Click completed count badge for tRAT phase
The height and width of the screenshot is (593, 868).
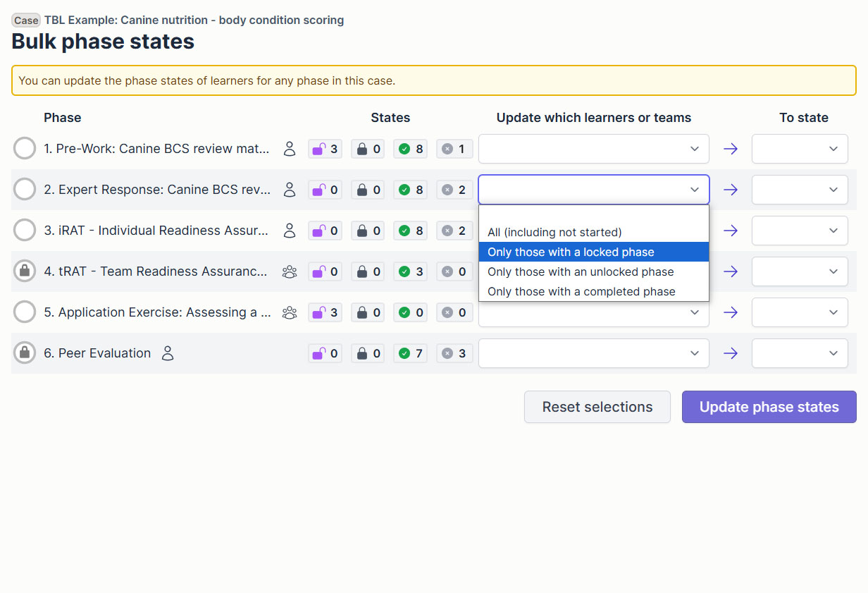click(410, 271)
